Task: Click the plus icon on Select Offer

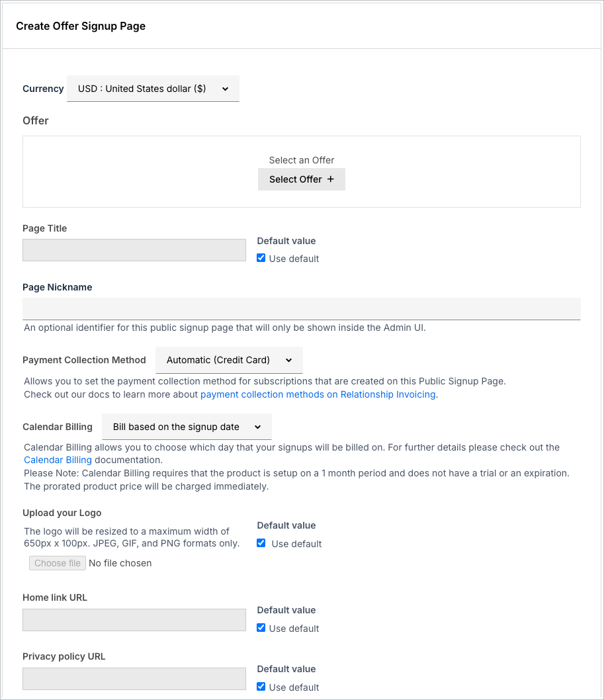Action: 331,179
